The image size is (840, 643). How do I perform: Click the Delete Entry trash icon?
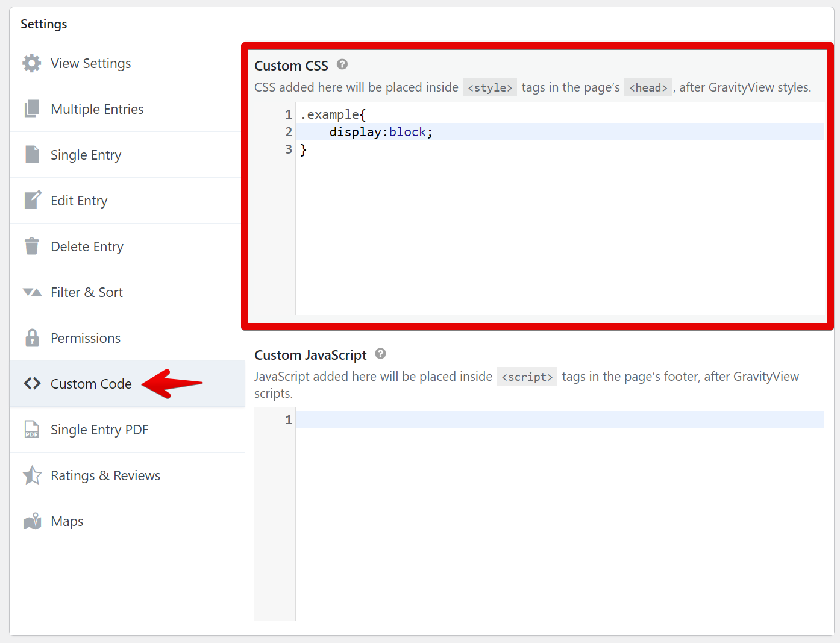[32, 246]
